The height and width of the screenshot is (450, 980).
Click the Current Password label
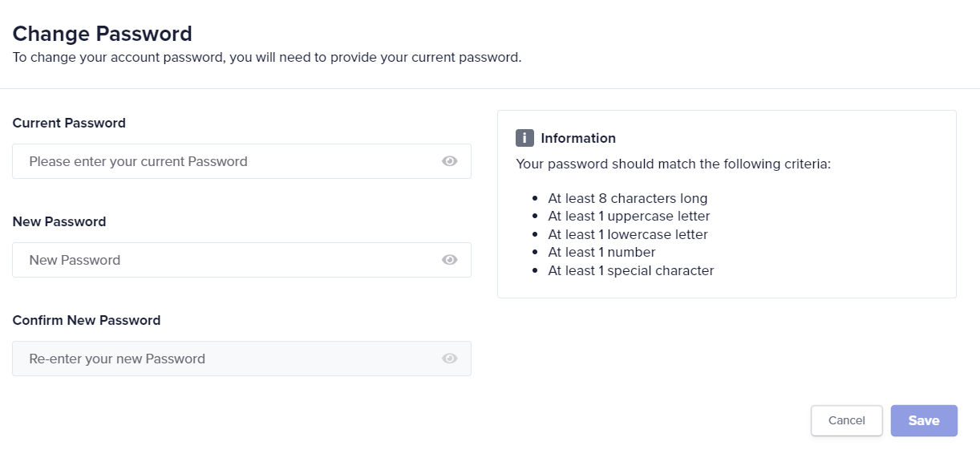pos(69,124)
